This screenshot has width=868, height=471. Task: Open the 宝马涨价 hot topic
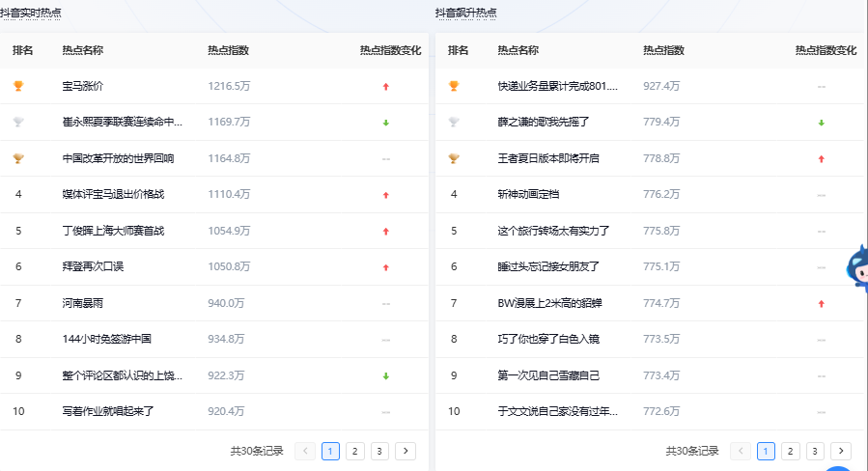[x=83, y=86]
